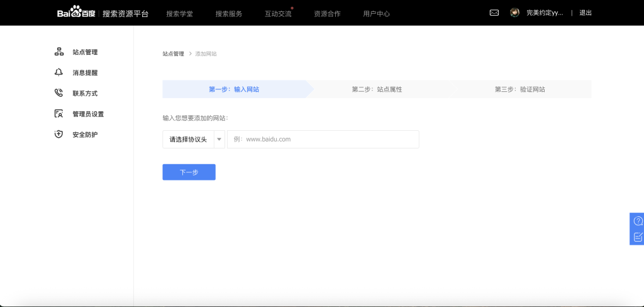The width and height of the screenshot is (644, 307).
Task: Open the 搜索学堂 menu
Action: click(179, 14)
